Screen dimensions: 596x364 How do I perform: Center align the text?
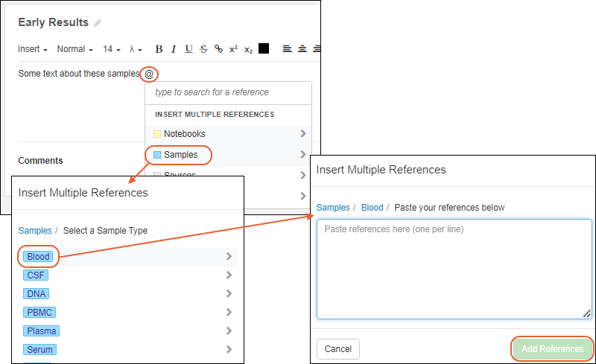pos(302,49)
